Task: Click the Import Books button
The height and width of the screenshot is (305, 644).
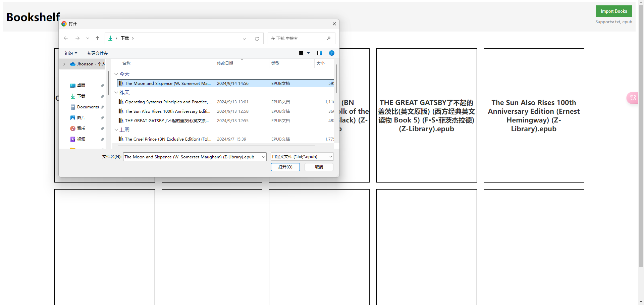Action: point(613,11)
